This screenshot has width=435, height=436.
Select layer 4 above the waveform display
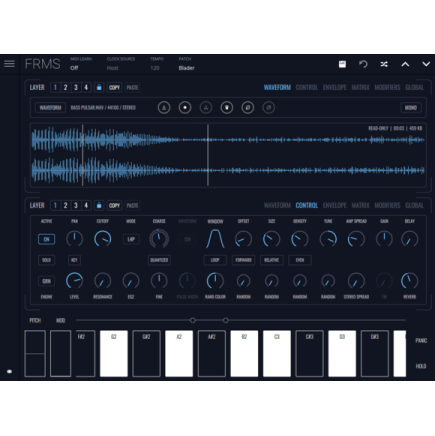(x=86, y=87)
